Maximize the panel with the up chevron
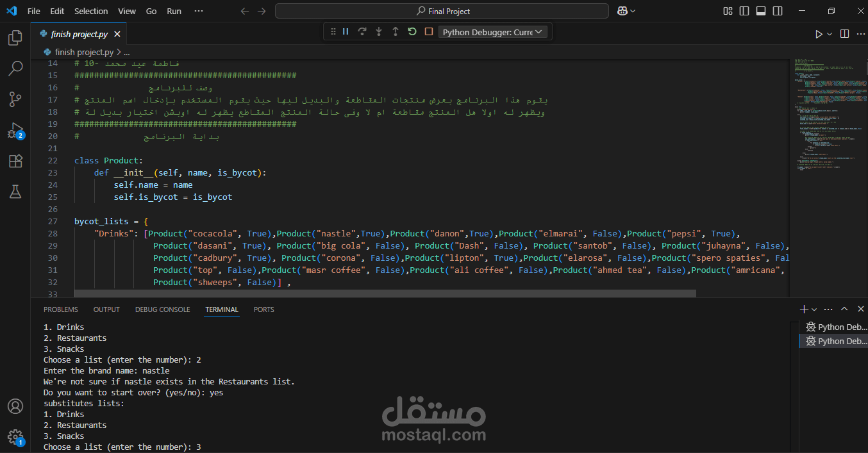 click(844, 309)
